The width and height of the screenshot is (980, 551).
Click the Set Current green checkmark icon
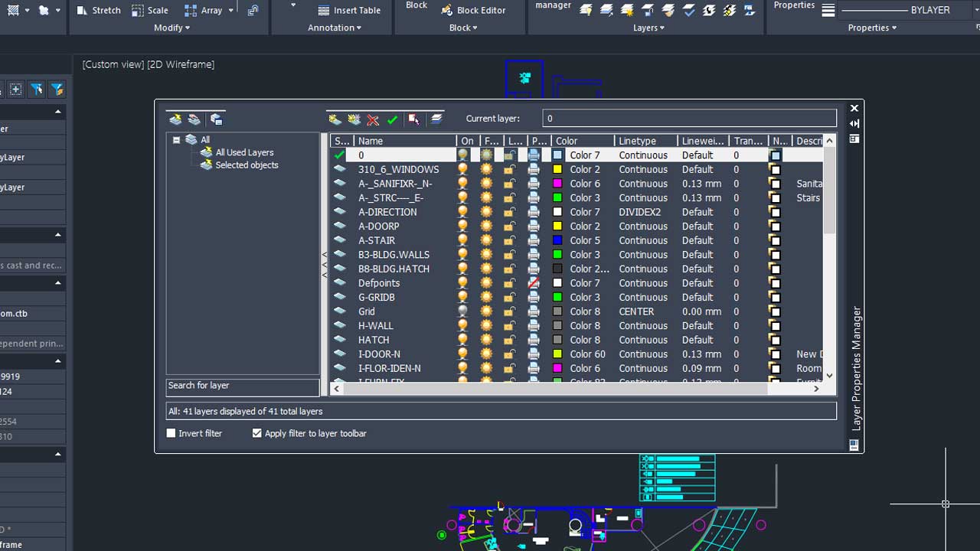393,119
